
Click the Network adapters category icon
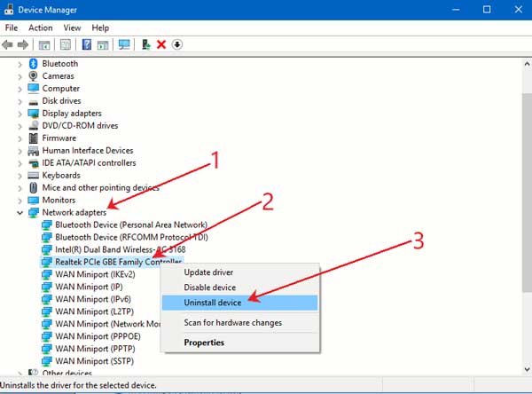tap(34, 213)
